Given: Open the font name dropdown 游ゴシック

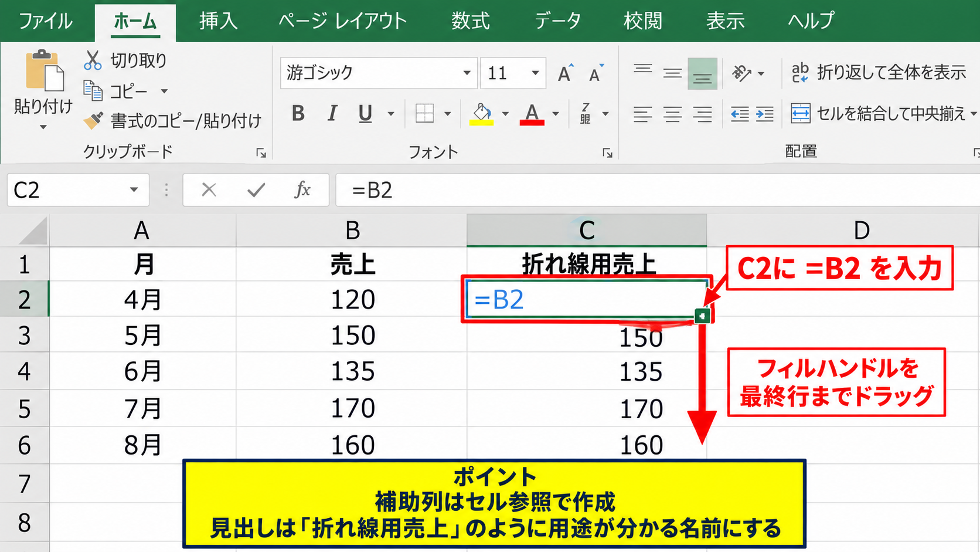Looking at the screenshot, I should pyautogui.click(x=467, y=73).
